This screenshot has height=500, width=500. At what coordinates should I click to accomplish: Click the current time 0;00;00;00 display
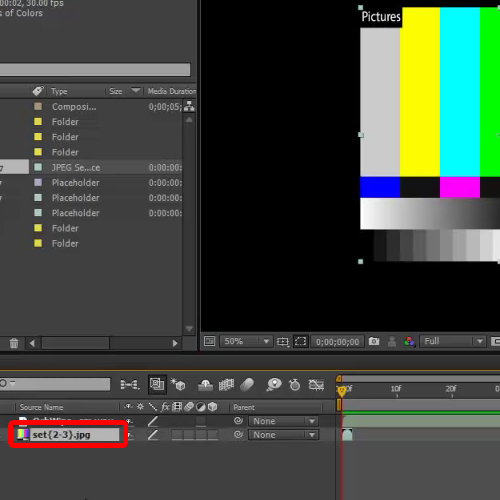click(x=337, y=342)
